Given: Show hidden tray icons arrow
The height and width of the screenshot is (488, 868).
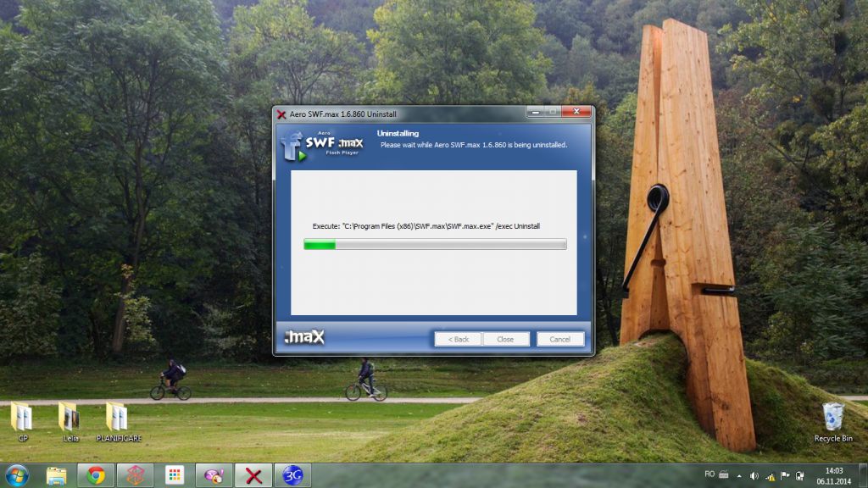Looking at the screenshot, I should point(739,476).
